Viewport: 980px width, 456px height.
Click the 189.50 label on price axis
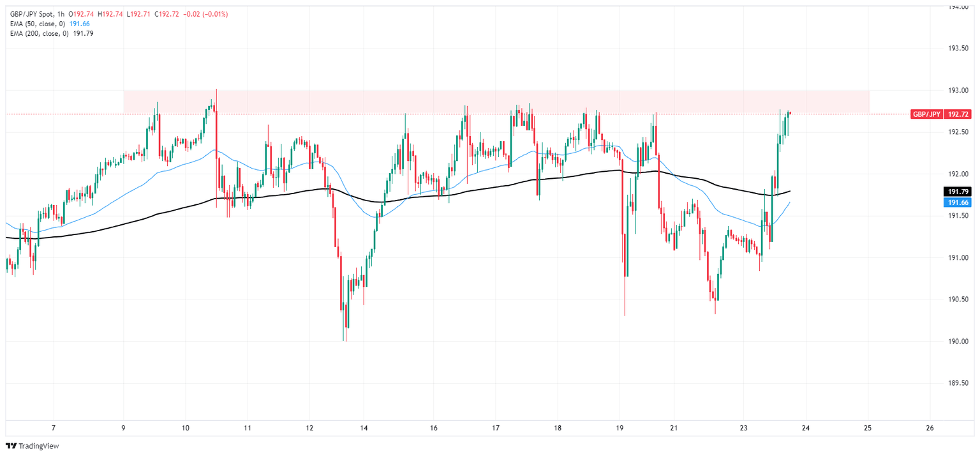point(955,384)
